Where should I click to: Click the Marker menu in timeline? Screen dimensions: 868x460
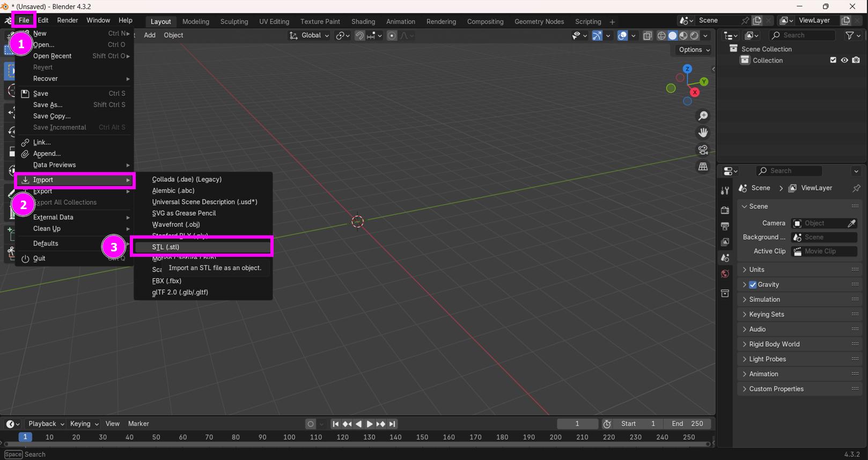(x=138, y=424)
